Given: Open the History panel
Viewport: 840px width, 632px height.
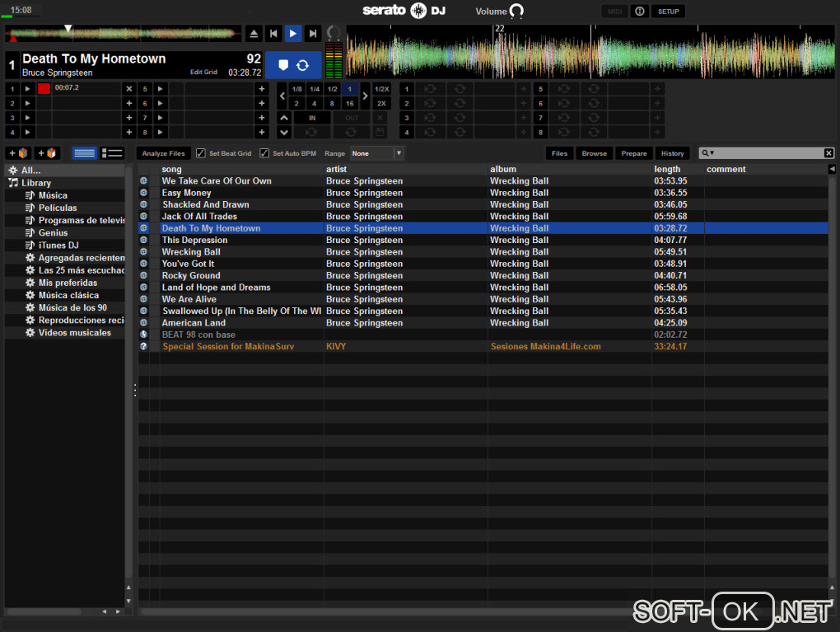Looking at the screenshot, I should pos(672,153).
